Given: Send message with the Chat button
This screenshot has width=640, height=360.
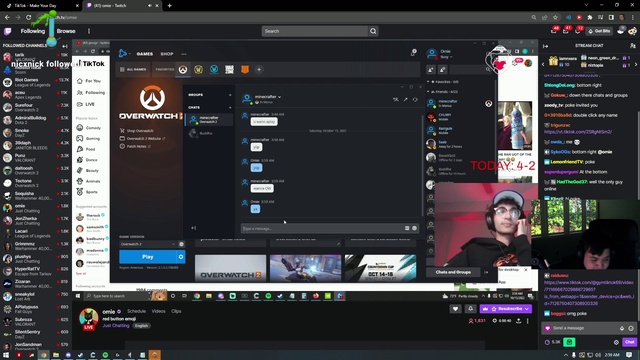Looking at the screenshot, I should tap(629, 342).
